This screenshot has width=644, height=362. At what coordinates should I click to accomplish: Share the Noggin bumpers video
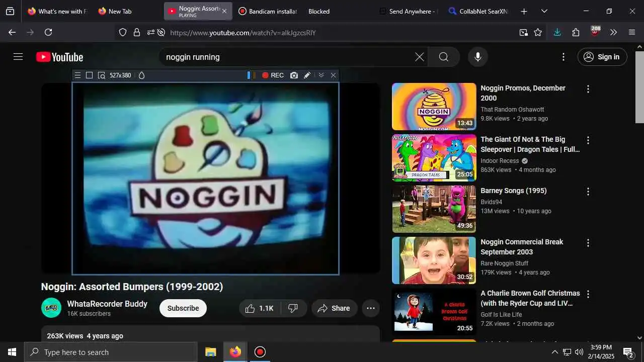click(334, 308)
